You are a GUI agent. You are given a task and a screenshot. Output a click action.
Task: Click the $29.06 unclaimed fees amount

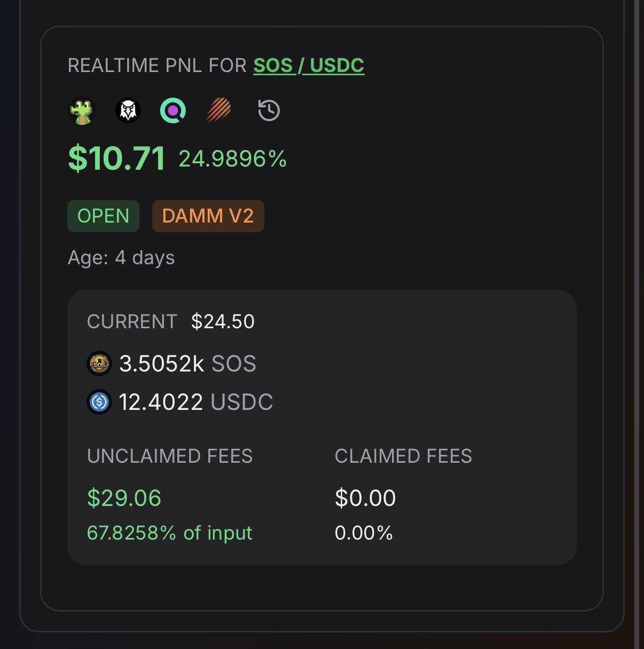click(124, 498)
